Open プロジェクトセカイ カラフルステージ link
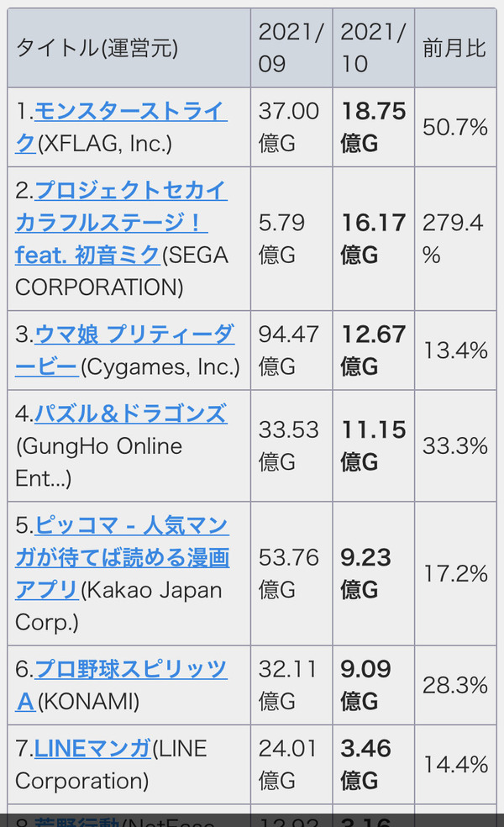The width and height of the screenshot is (504, 827). point(121,223)
